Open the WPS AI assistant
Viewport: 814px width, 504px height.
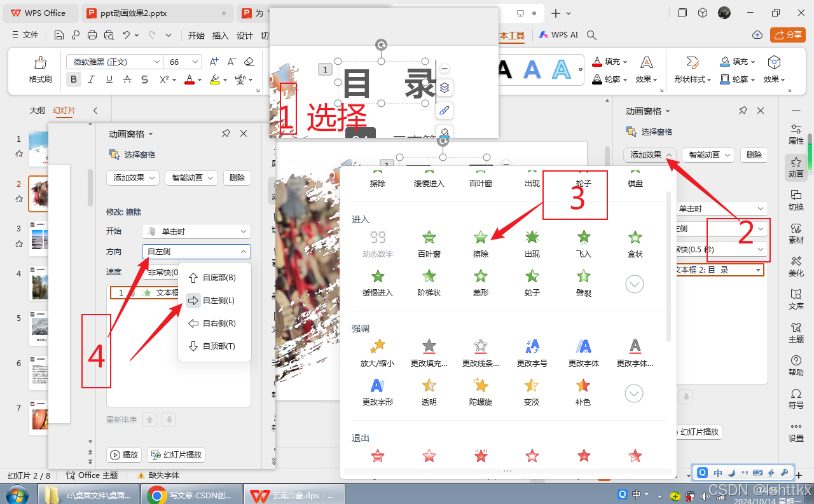pos(558,35)
